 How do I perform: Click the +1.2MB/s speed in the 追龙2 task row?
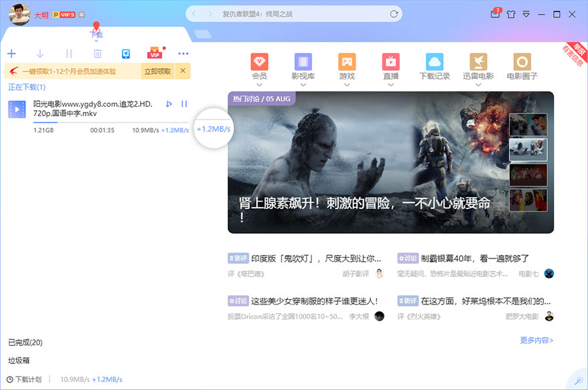coord(175,130)
